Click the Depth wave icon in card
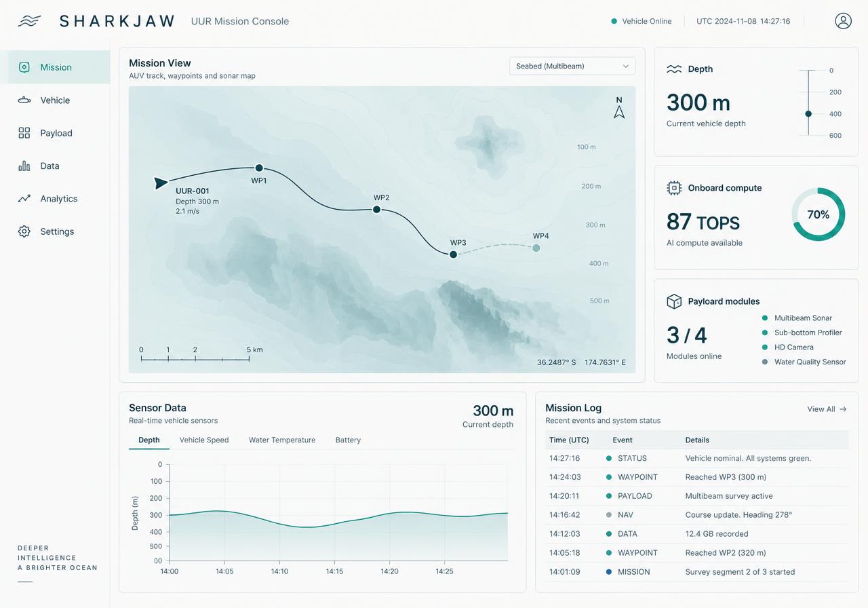 click(x=674, y=69)
